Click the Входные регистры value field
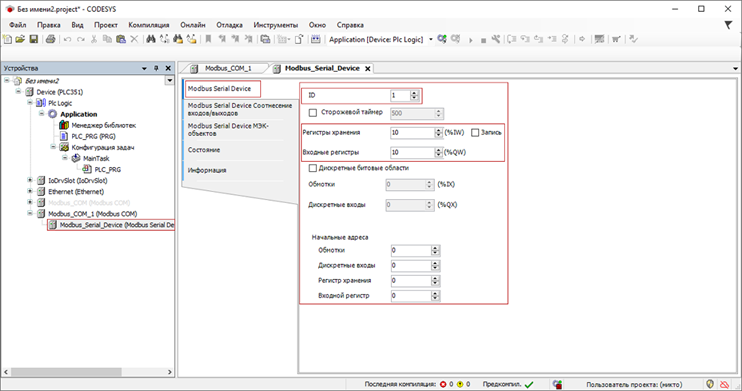The height and width of the screenshot is (391, 742). [412, 152]
